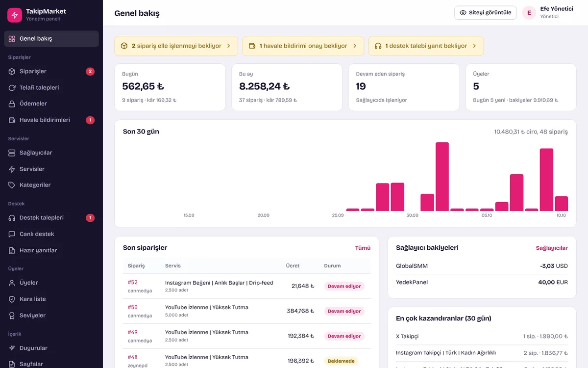Image resolution: width=588 pixels, height=368 pixels.
Task: Go to the Servisler menu item
Action: pyautogui.click(x=51, y=169)
